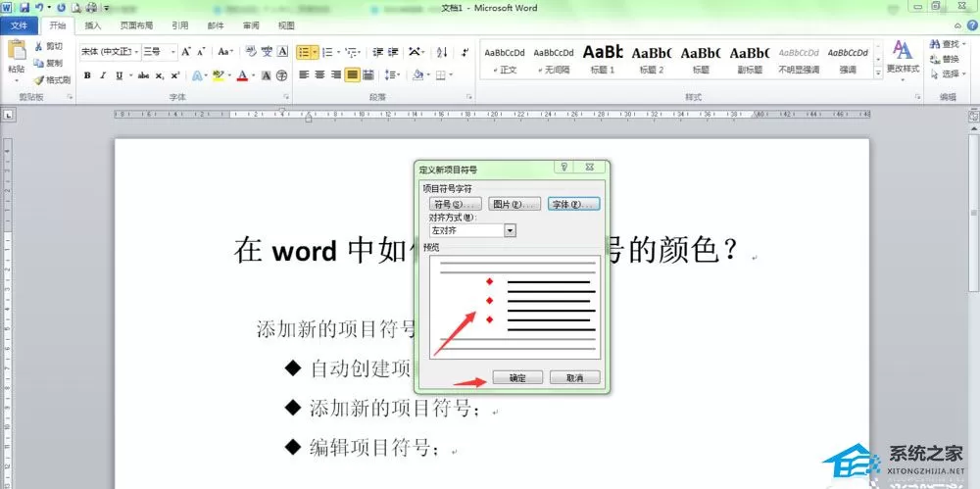Confirm the dialog with the 确定 button
Viewport: 980px width, 489px height.
click(517, 377)
